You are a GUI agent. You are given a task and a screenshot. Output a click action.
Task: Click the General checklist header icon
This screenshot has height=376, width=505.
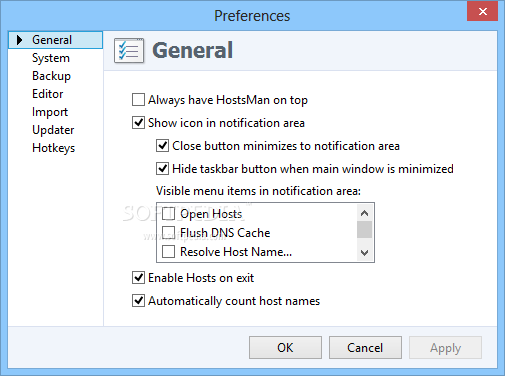click(129, 51)
